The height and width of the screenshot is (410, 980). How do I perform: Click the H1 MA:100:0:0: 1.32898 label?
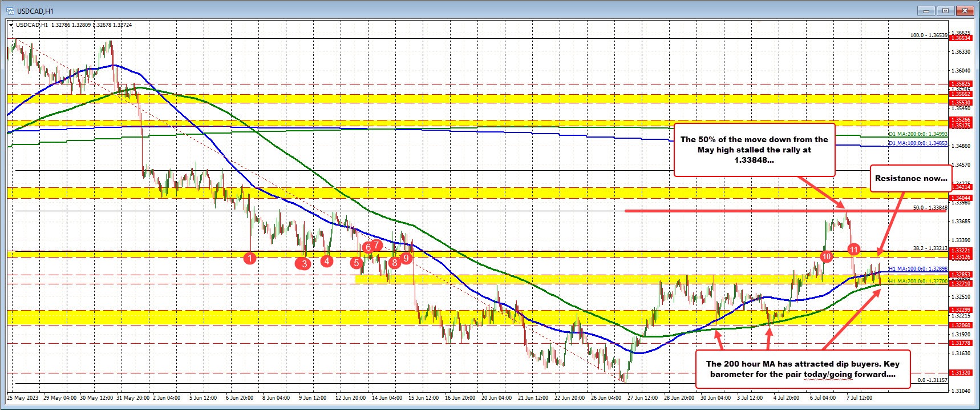coord(917,268)
